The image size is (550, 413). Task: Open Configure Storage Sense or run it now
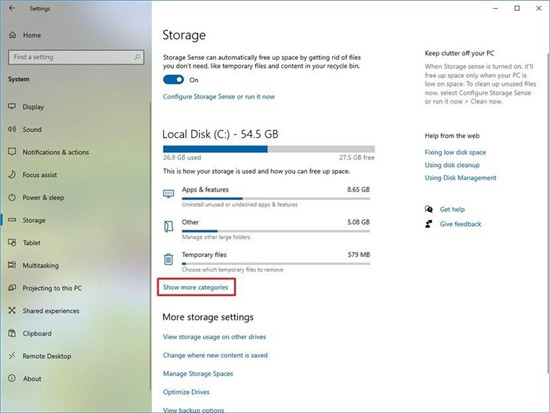219,96
